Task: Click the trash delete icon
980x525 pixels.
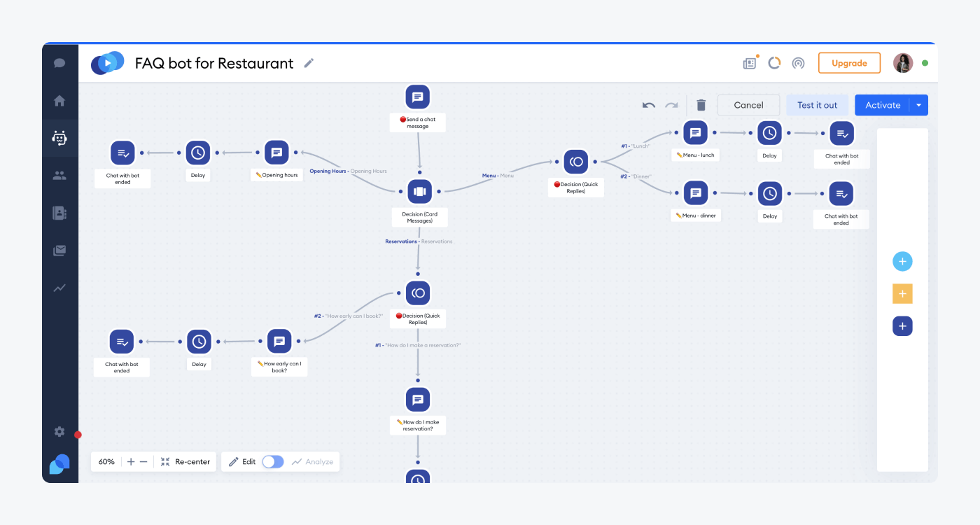Action: 701,105
